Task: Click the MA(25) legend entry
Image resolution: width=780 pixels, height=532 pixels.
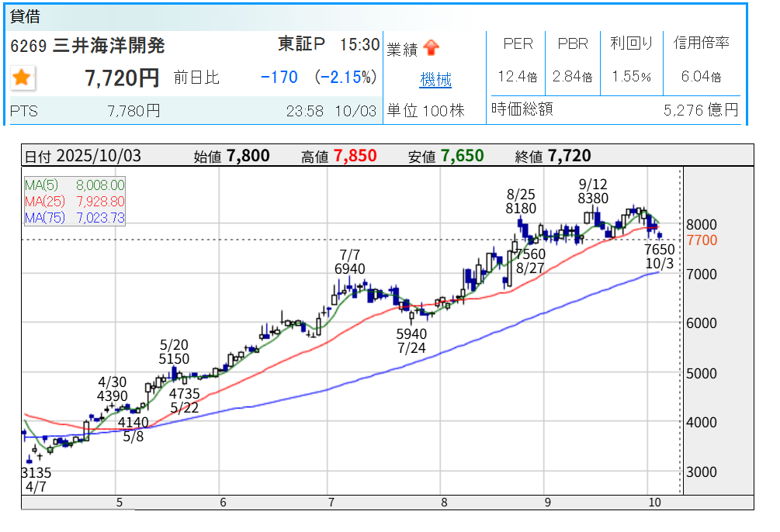Action: point(75,202)
